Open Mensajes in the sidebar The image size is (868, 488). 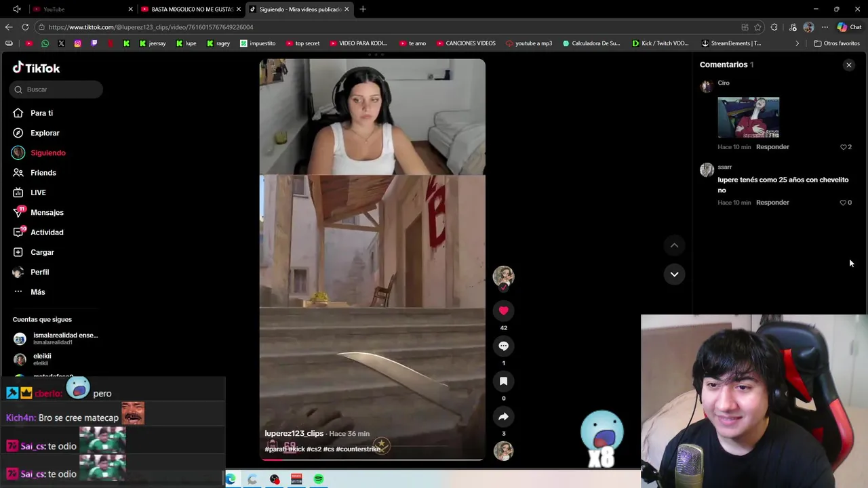coord(47,212)
